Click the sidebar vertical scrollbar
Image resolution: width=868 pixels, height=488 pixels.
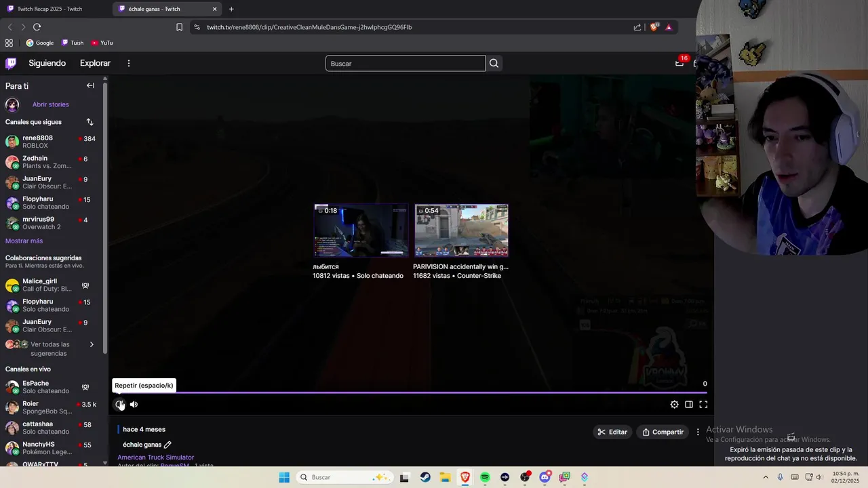pos(105,217)
